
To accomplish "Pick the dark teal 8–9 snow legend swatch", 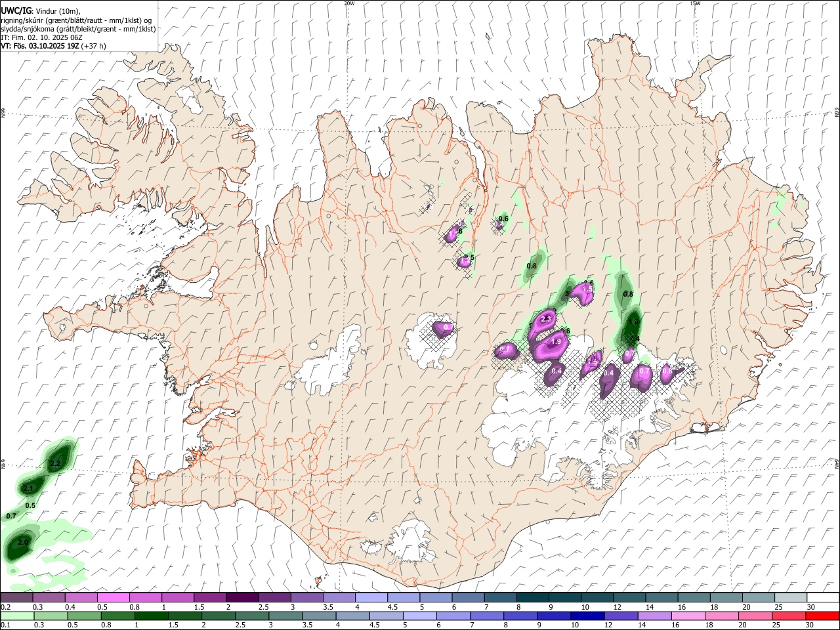I will click(532, 598).
